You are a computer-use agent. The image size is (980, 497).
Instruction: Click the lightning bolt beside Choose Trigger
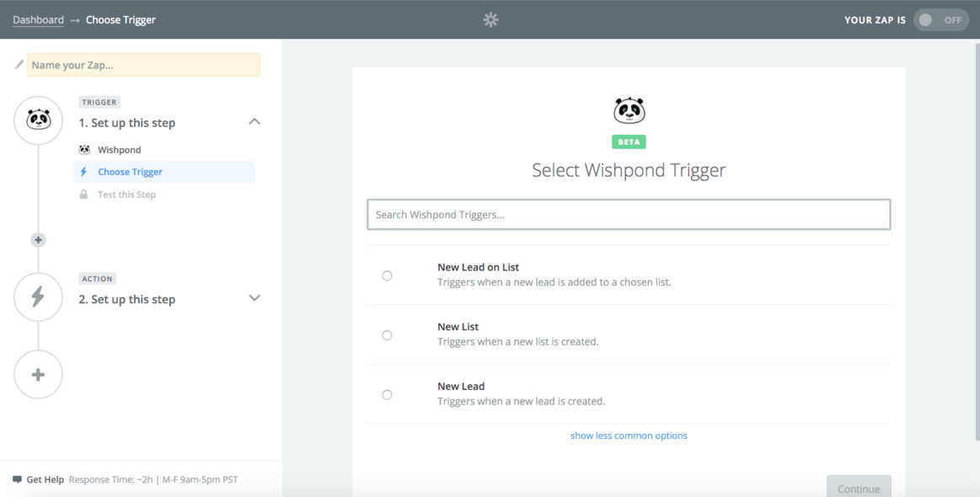[x=83, y=172]
